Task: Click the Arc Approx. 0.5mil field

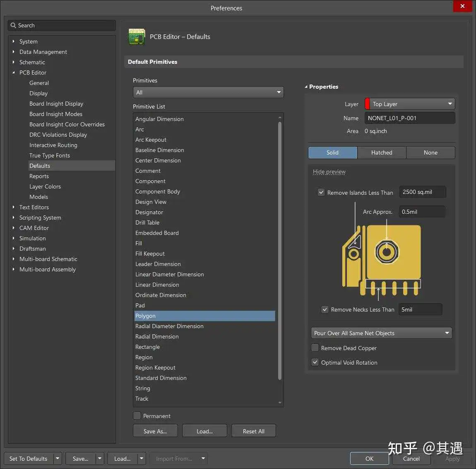Action: (422, 212)
